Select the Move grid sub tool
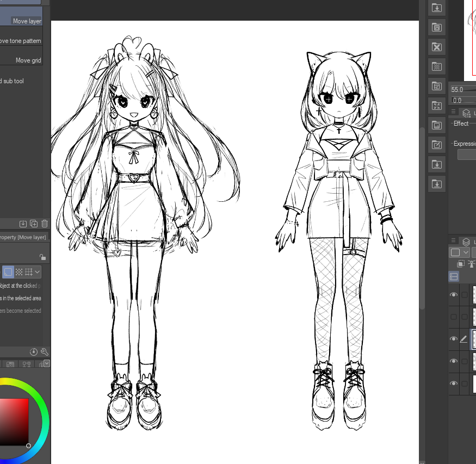 pyautogui.click(x=21, y=55)
